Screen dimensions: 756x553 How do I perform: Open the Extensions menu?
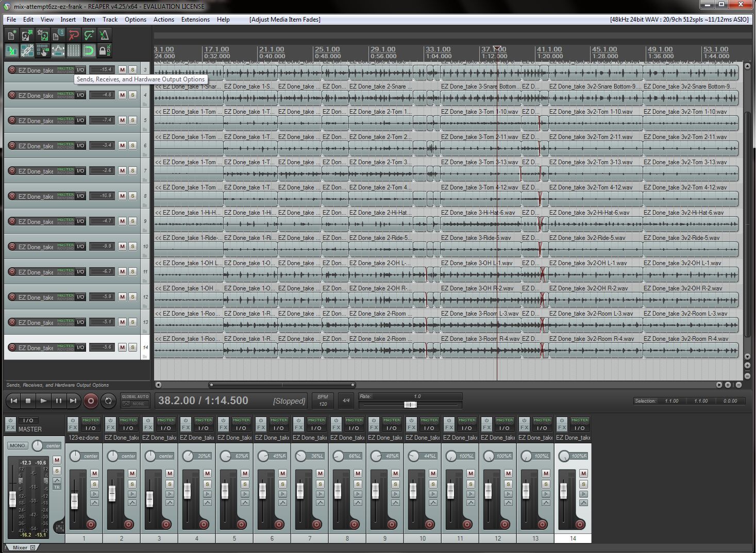195,20
